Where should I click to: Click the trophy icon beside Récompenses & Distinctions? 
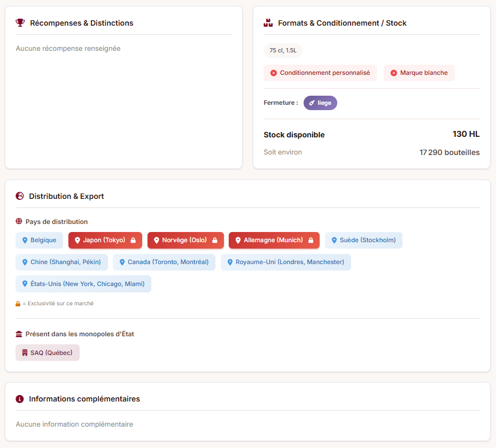point(20,23)
